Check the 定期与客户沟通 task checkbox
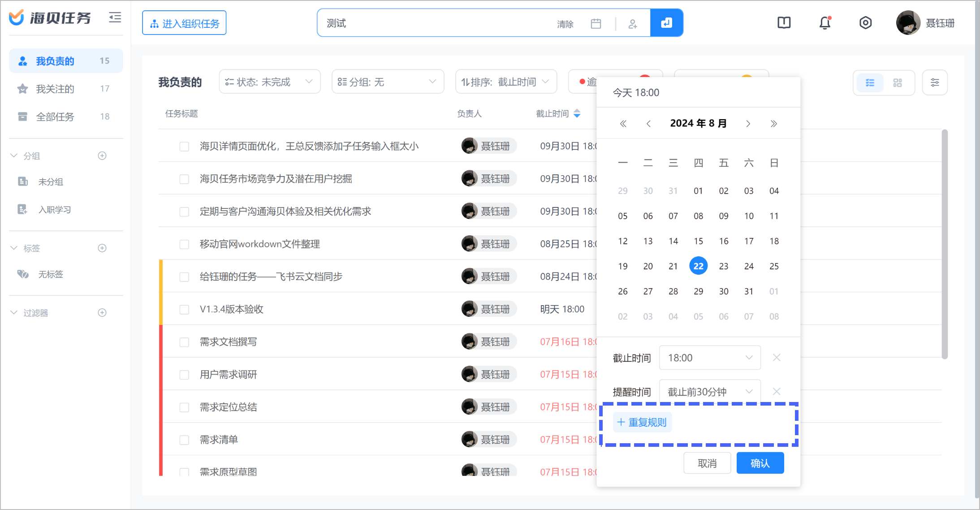 pos(184,212)
